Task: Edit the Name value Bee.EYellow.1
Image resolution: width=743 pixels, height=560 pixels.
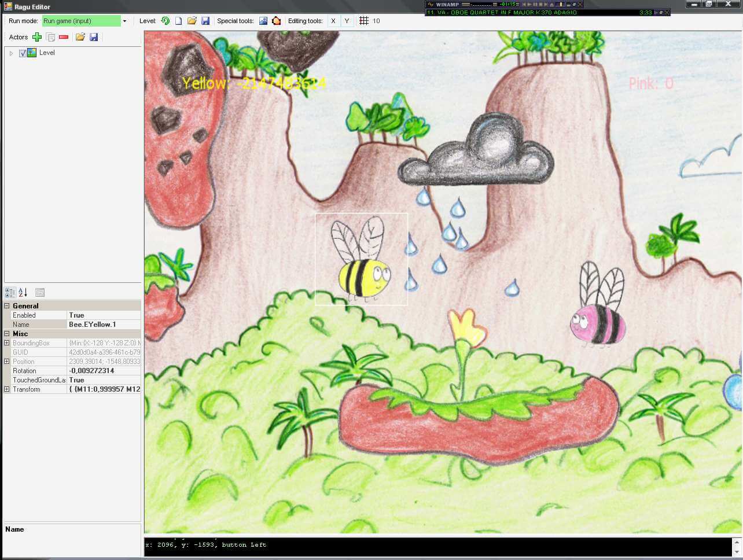Action: [x=104, y=325]
